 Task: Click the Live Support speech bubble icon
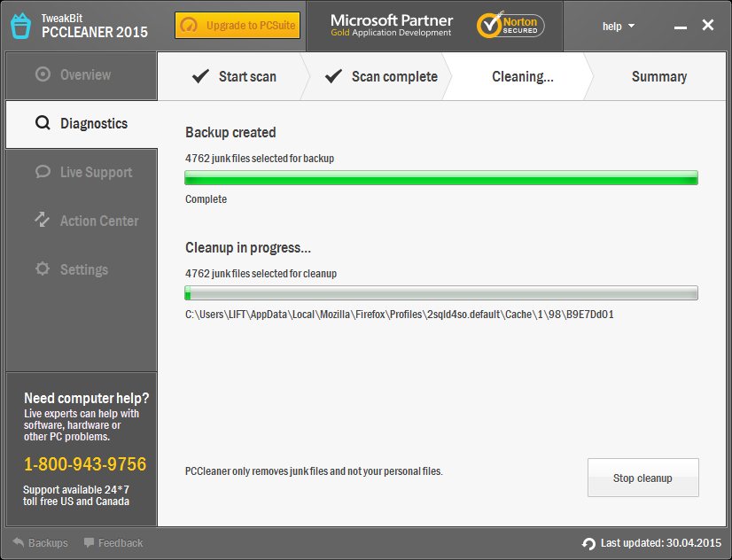click(43, 172)
